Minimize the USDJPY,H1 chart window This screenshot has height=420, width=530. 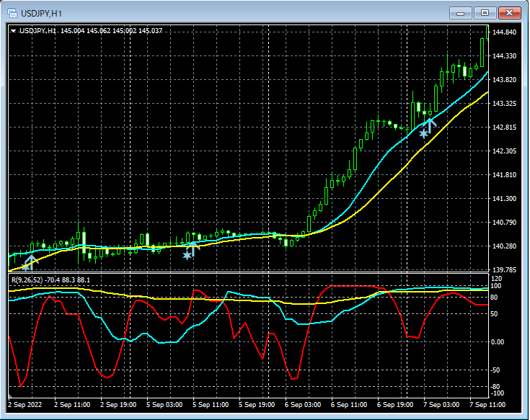point(461,12)
